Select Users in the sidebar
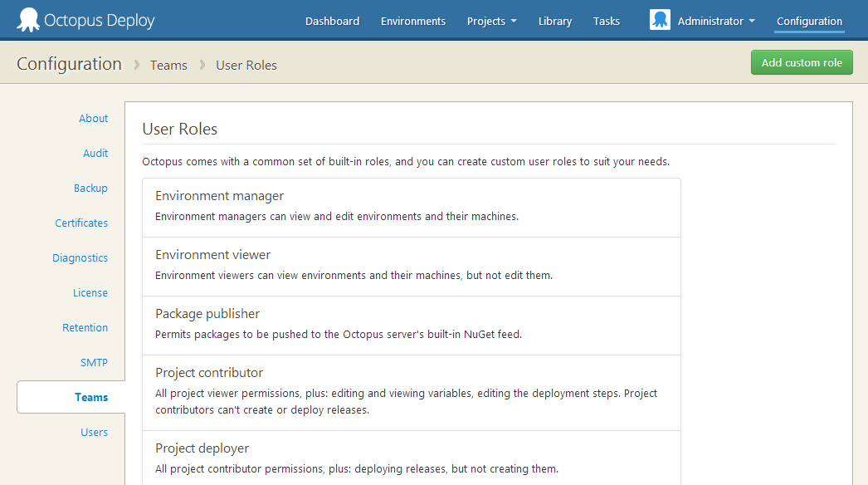Viewport: 868px width, 485px height. (94, 432)
